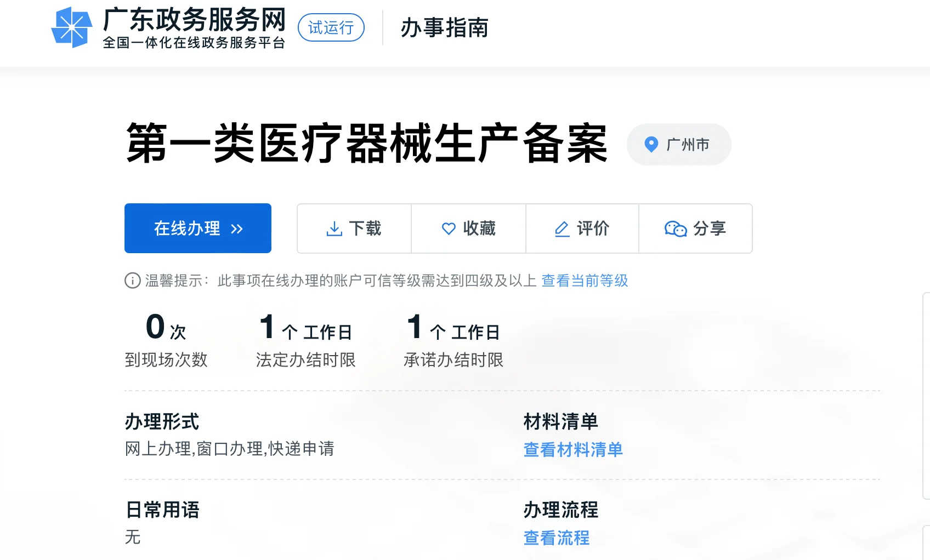Click the WeChat share (分享) icon
The image size is (930, 560).
click(x=676, y=229)
